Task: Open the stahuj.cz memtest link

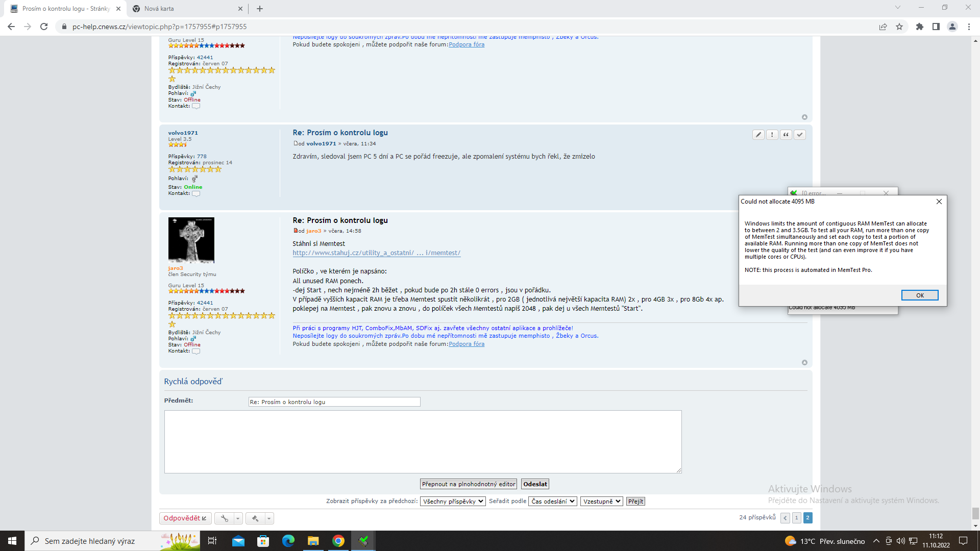Action: click(x=376, y=253)
